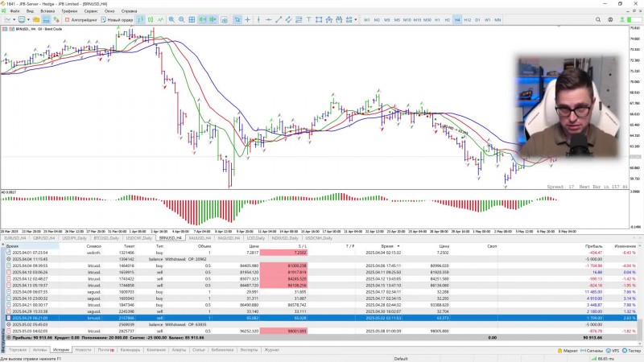Open the search magnifier in the top right

point(598,19)
